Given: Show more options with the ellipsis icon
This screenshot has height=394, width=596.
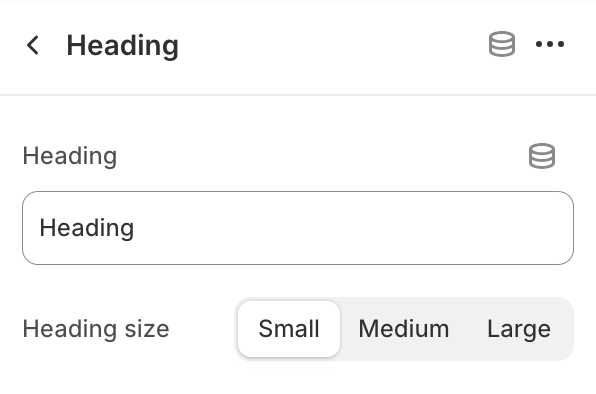Looking at the screenshot, I should point(550,44).
